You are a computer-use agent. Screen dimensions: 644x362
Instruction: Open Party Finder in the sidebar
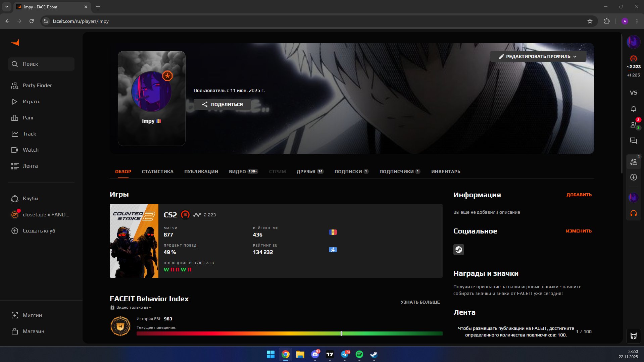(x=37, y=86)
